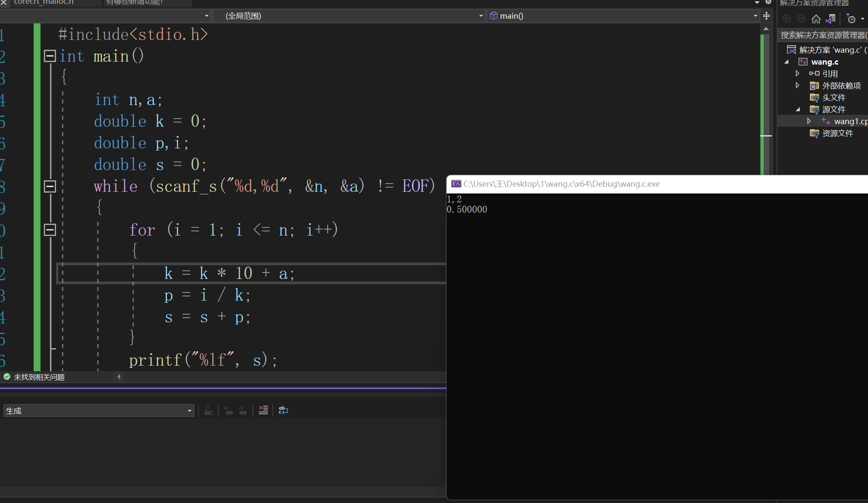Click the console window's cmd icon

tap(456, 184)
